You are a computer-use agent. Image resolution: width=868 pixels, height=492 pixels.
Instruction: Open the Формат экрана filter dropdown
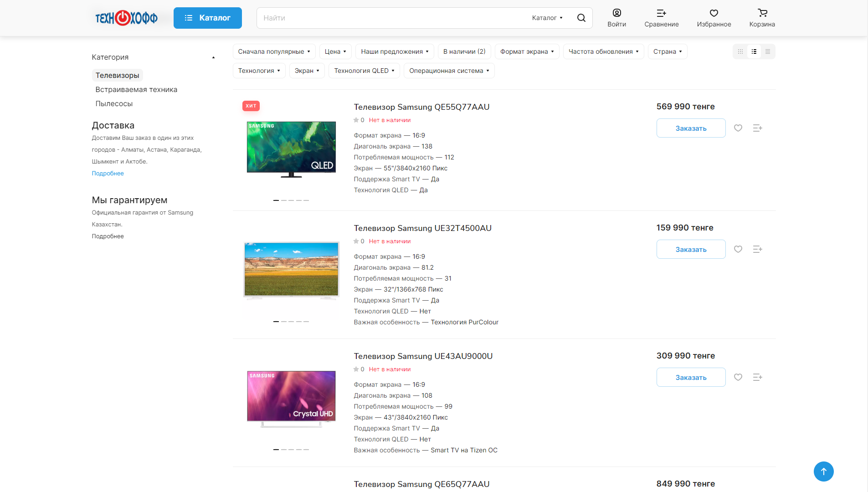pyautogui.click(x=527, y=51)
